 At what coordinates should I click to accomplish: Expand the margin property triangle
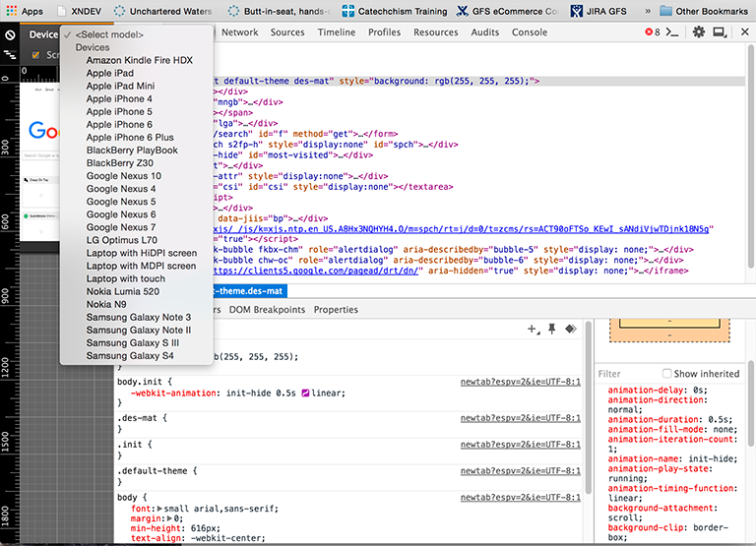pyautogui.click(x=169, y=518)
